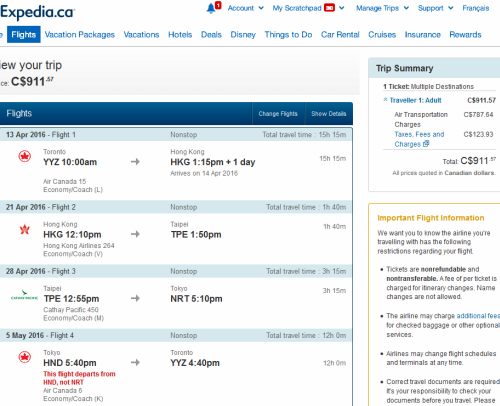
Task: Open the Manage Trips dropdown
Action: click(382, 8)
